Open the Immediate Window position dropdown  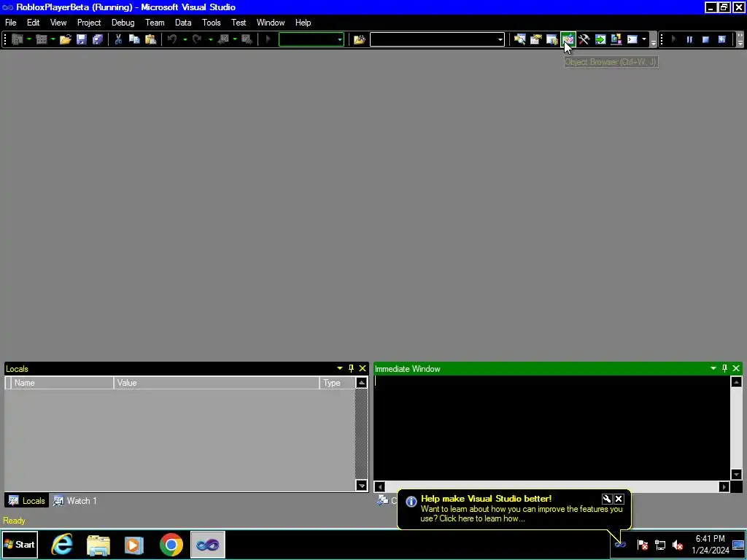tap(713, 368)
